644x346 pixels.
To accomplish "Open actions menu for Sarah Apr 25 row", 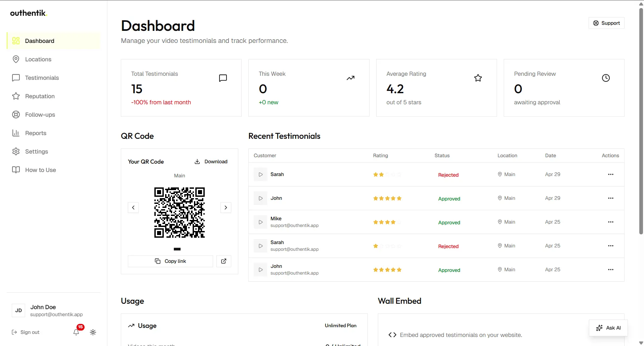I will 611,246.
